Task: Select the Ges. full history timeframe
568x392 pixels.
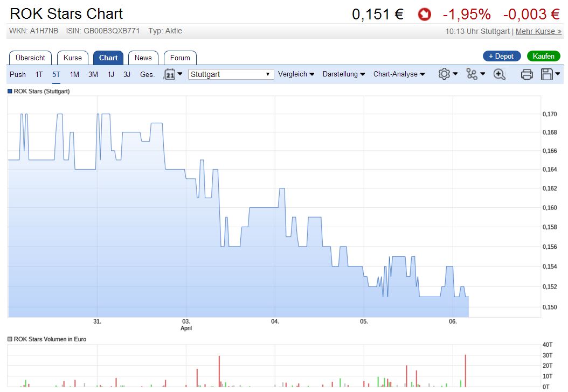Action: 147,74
